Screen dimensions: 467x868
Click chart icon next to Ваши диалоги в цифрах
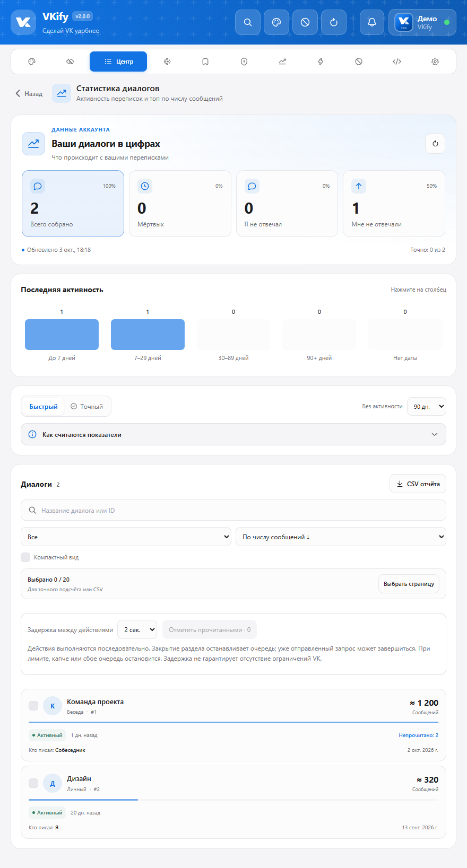(33, 144)
